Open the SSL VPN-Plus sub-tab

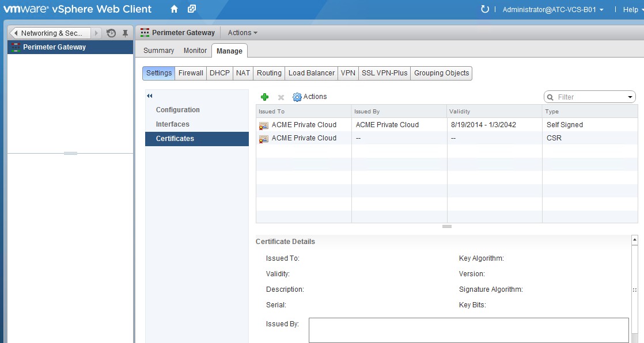384,73
